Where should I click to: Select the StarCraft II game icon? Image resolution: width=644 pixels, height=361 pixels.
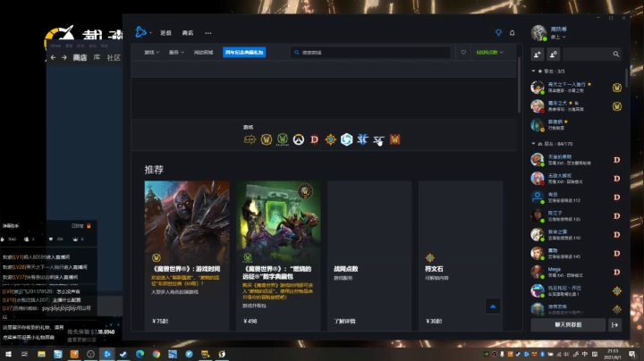point(362,139)
